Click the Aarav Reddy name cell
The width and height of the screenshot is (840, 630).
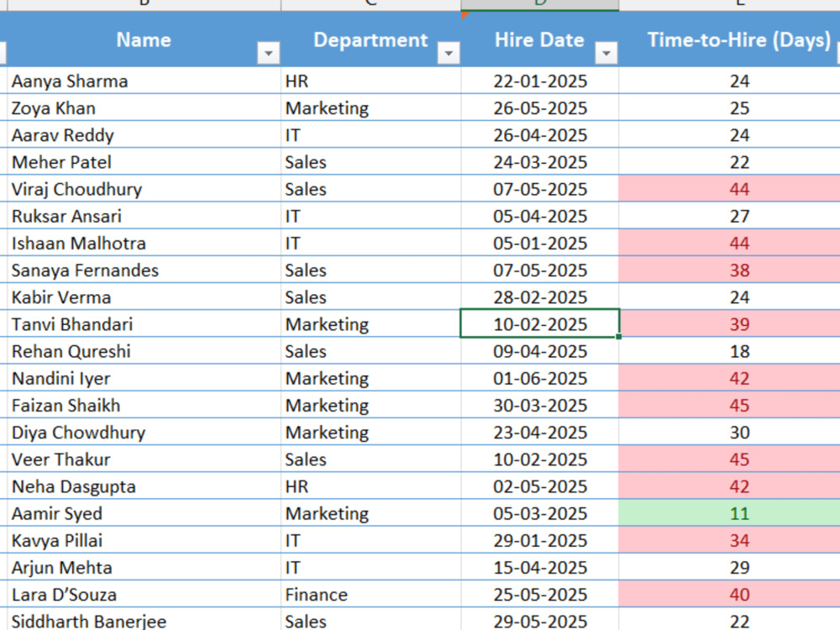(144, 135)
